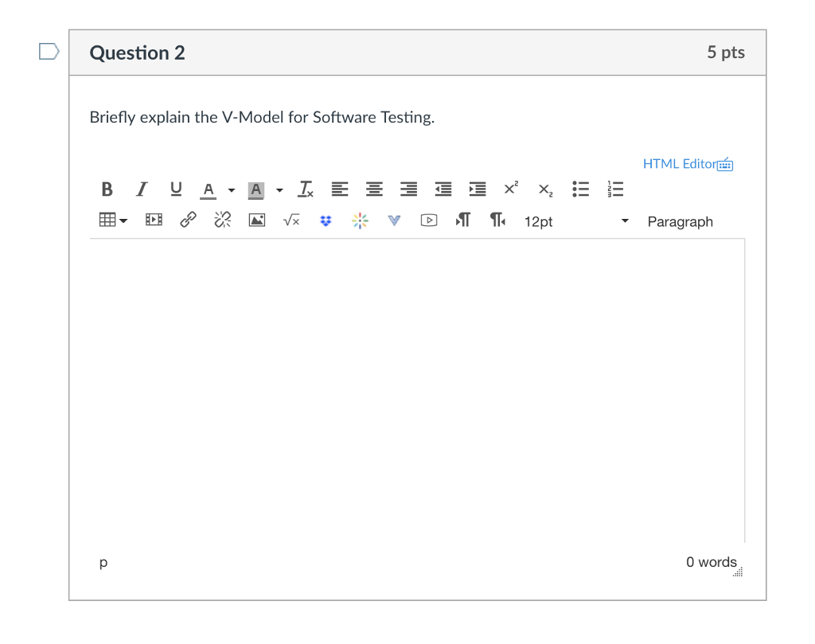This screenshot has height=644, width=815.
Task: Insert a math equation
Action: [x=291, y=221]
